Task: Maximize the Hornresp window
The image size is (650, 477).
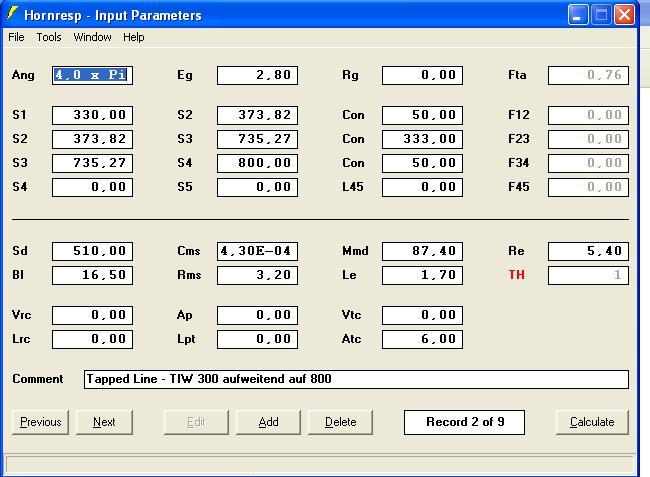Action: pos(601,14)
